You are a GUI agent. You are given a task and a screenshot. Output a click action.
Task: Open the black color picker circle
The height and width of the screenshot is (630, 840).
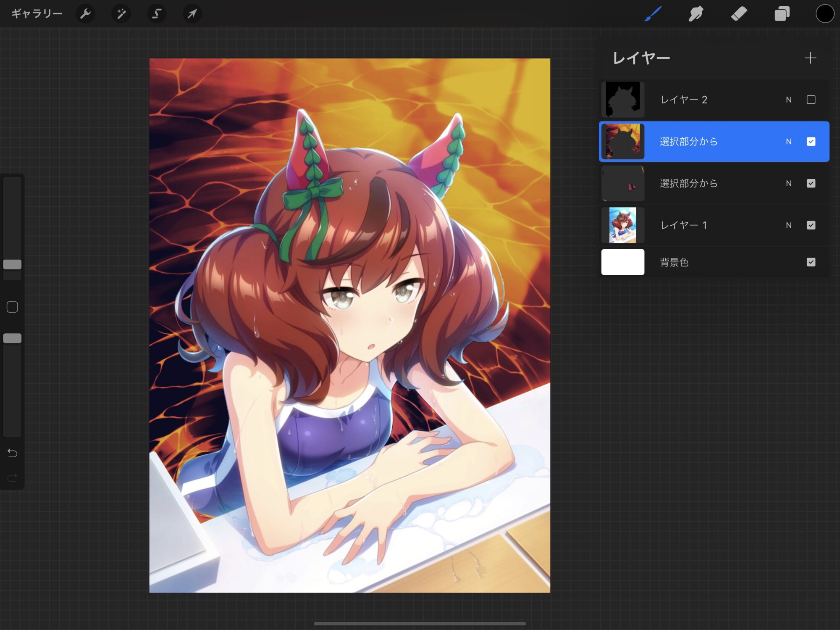coord(824,14)
